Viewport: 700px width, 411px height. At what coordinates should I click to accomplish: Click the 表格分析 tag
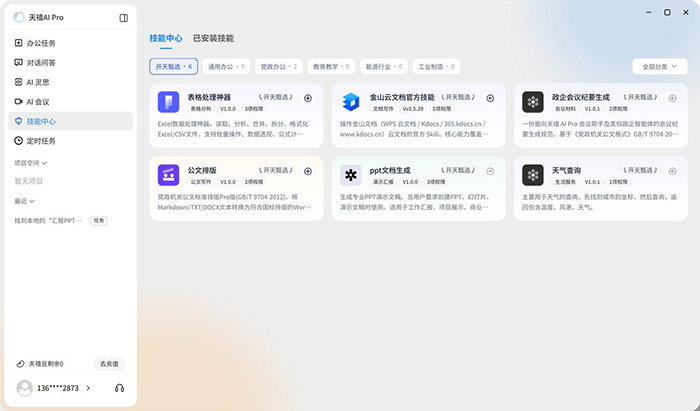coord(201,108)
